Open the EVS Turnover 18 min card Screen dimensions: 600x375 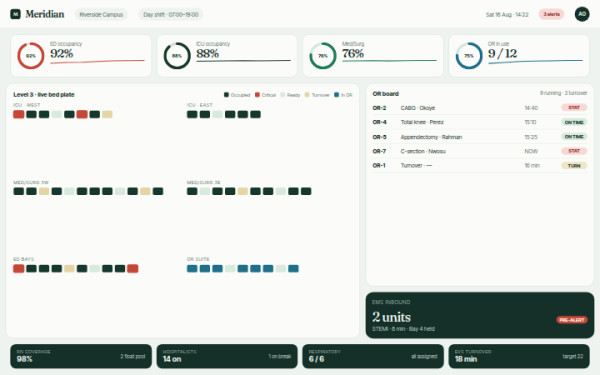(x=519, y=356)
